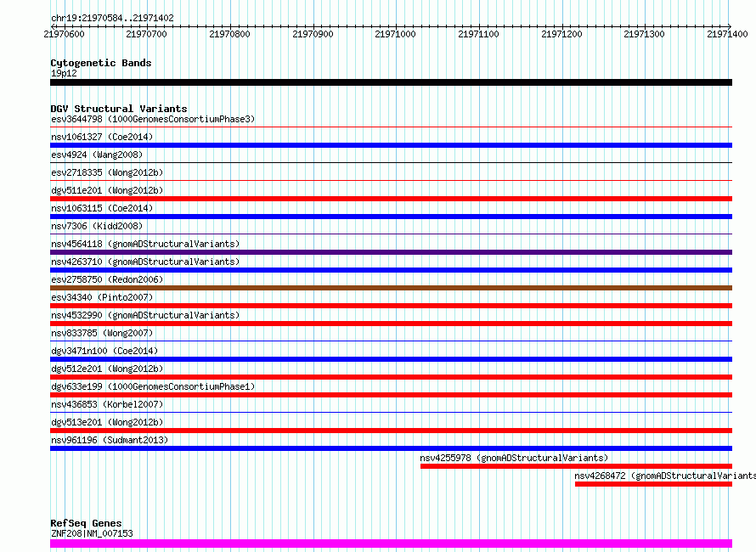This screenshot has height=552, width=756.
Task: Click the 21971300 ruler position
Action: coord(644,34)
